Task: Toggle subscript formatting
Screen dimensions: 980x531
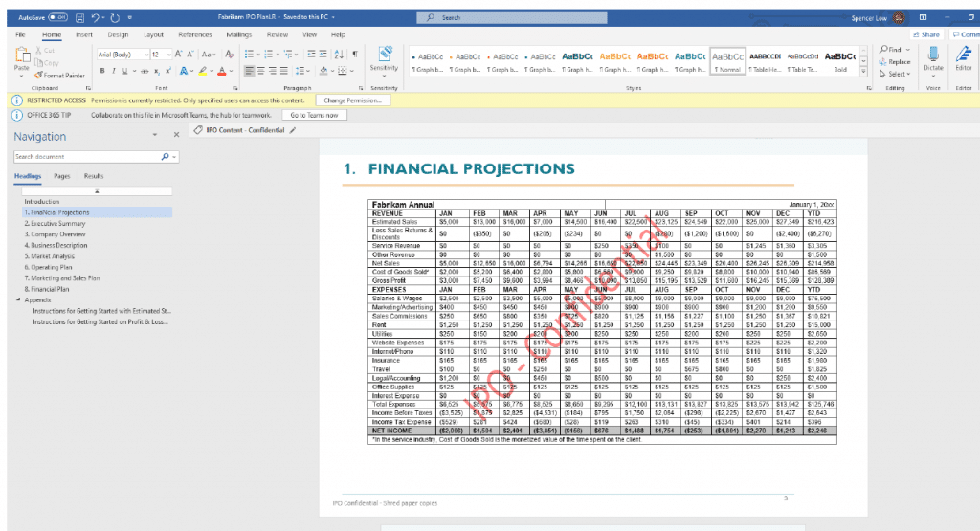Action: click(157, 71)
